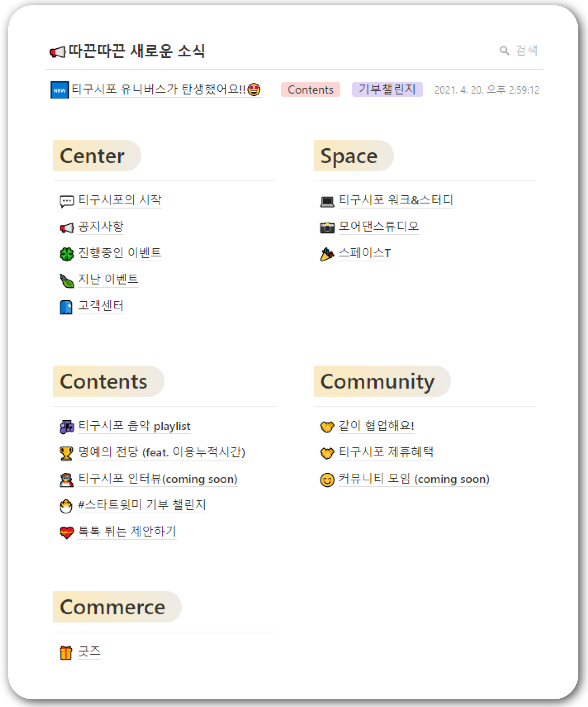Click the person icon by 티구시포 인터뷰

[x=66, y=480]
